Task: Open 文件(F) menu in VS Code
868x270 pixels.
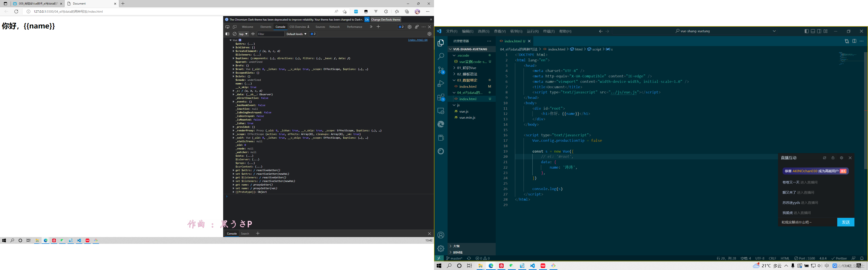Action: pyautogui.click(x=452, y=31)
